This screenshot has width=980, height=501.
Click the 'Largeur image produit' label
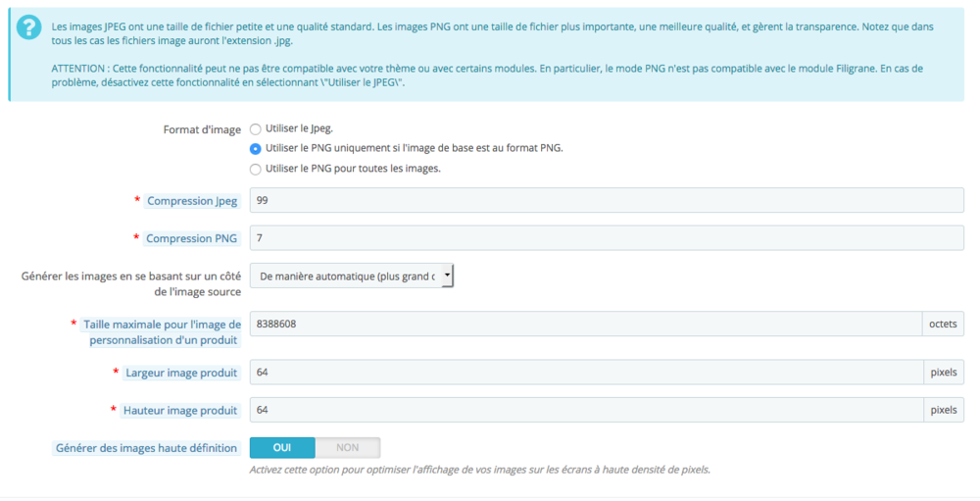click(x=181, y=373)
